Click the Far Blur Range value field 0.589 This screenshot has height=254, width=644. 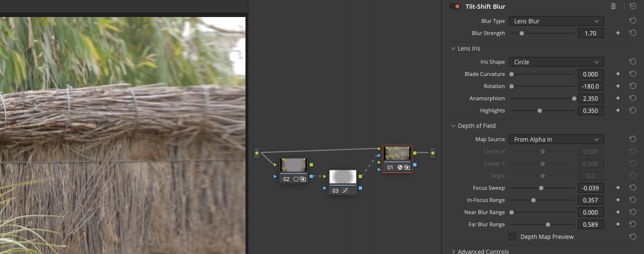(x=591, y=224)
